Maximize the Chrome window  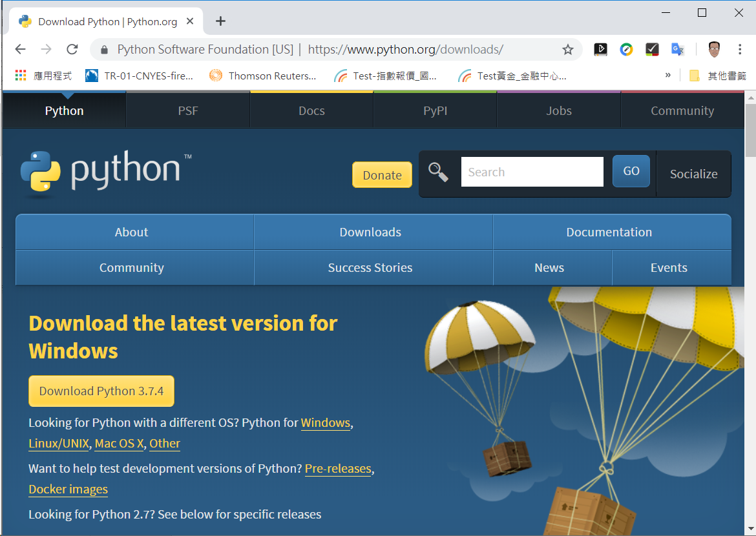click(702, 12)
